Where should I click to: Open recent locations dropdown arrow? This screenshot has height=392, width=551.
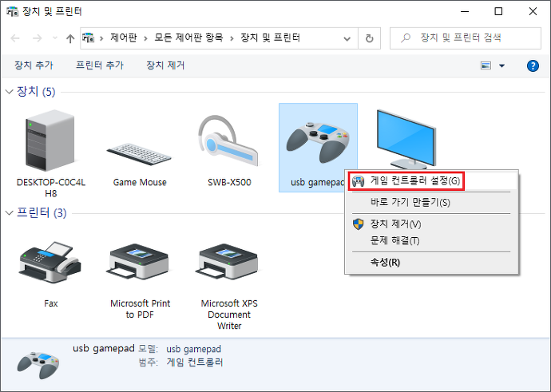[x=55, y=38]
